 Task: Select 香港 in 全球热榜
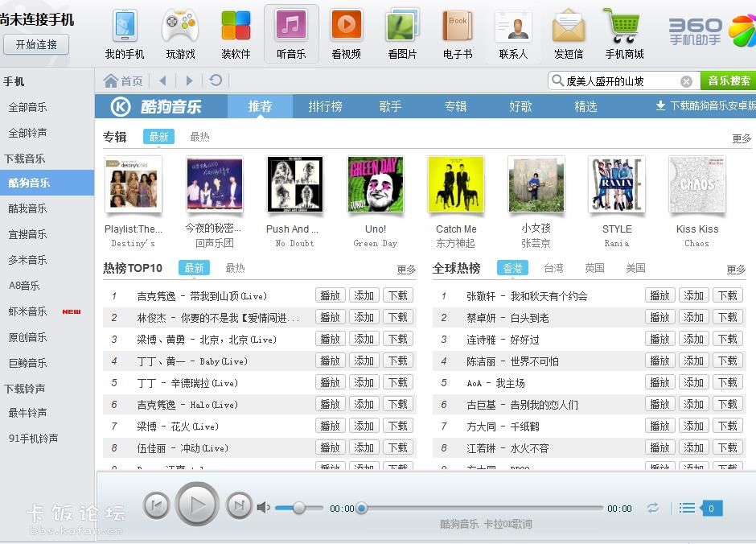click(512, 268)
